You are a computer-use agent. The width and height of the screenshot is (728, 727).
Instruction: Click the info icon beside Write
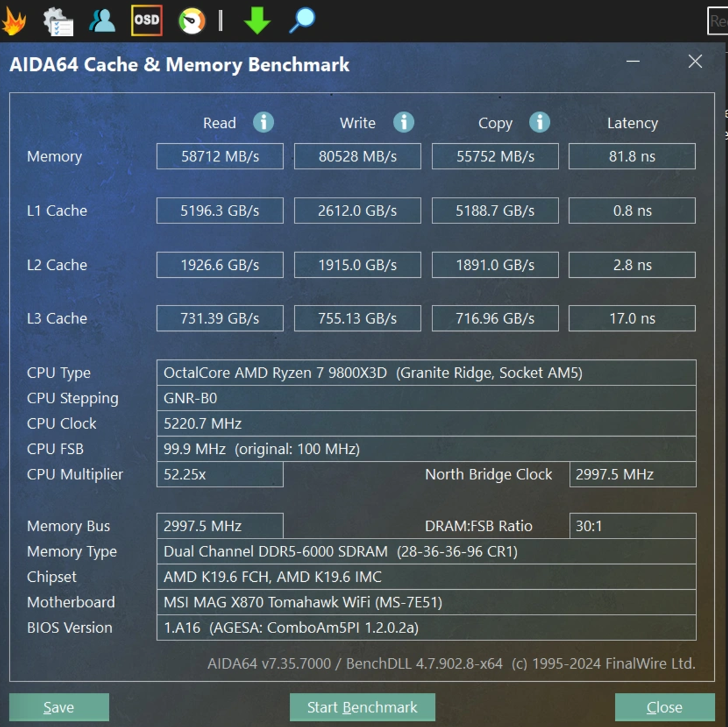coord(403,122)
